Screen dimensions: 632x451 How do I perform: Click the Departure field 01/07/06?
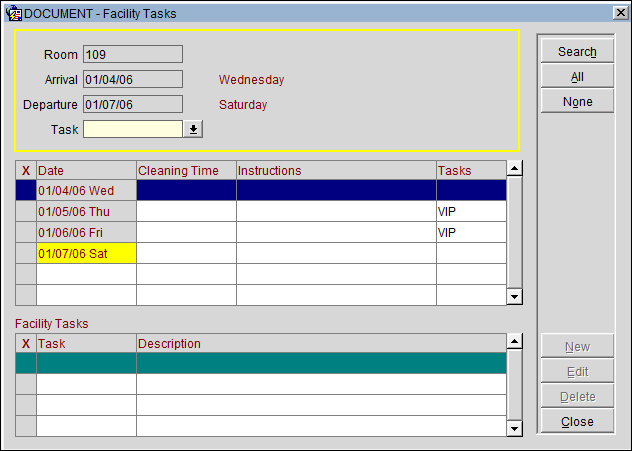133,104
